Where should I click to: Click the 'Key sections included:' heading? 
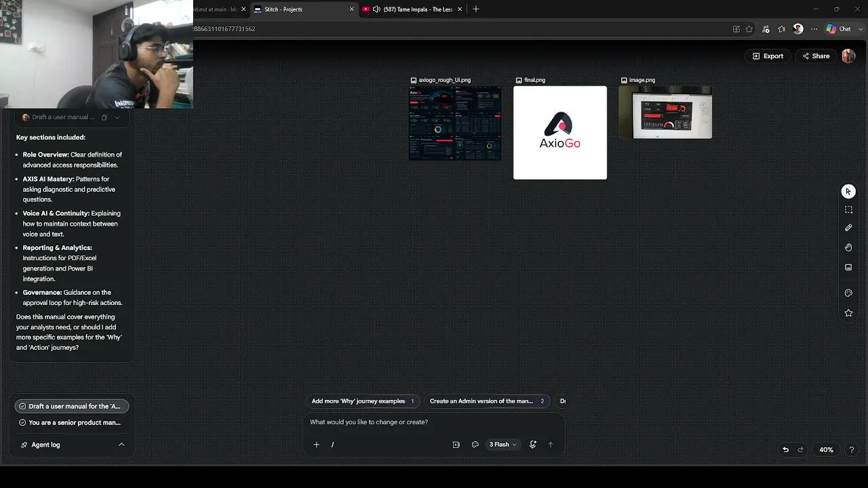(51, 138)
